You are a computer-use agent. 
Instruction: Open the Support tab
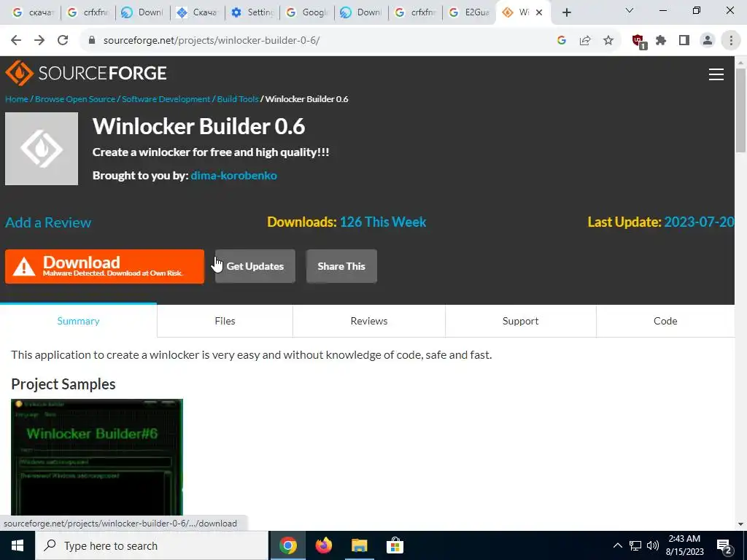click(520, 321)
